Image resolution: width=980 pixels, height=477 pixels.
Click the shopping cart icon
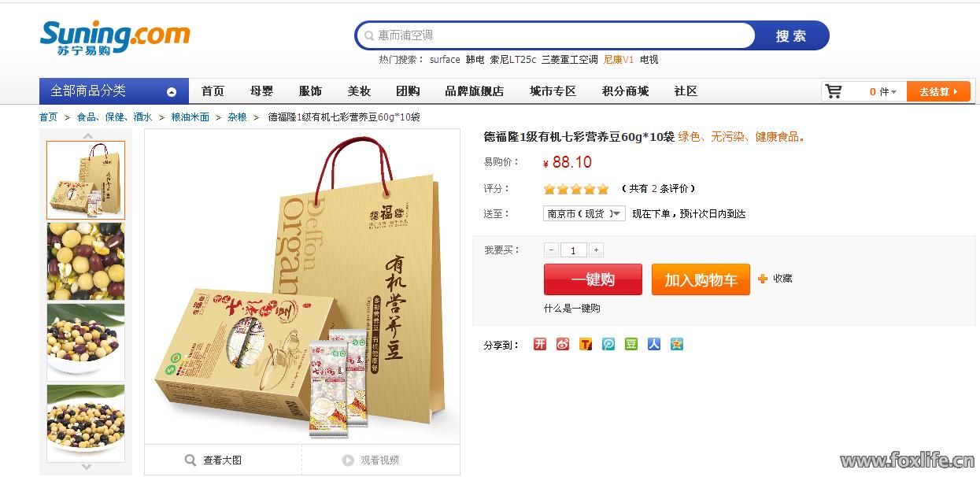pos(834,91)
